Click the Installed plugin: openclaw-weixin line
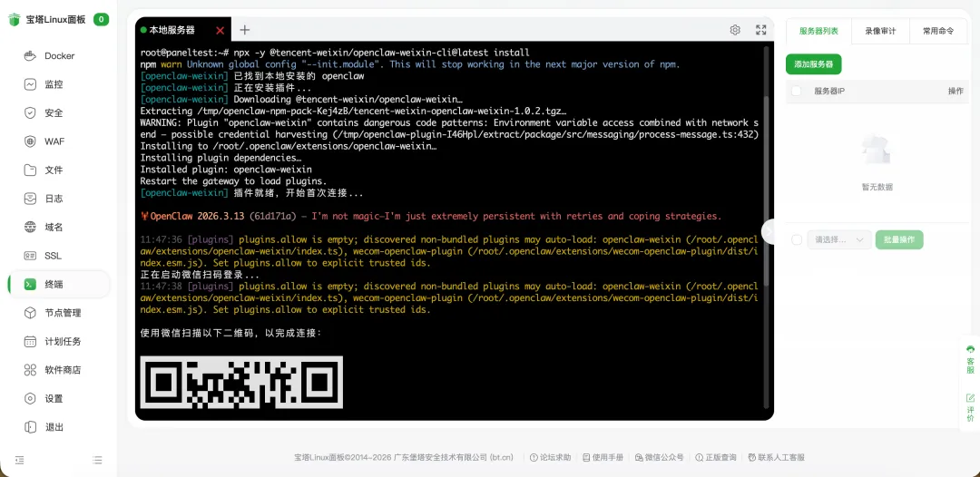Screen dimensions: 980x477 pos(226,170)
